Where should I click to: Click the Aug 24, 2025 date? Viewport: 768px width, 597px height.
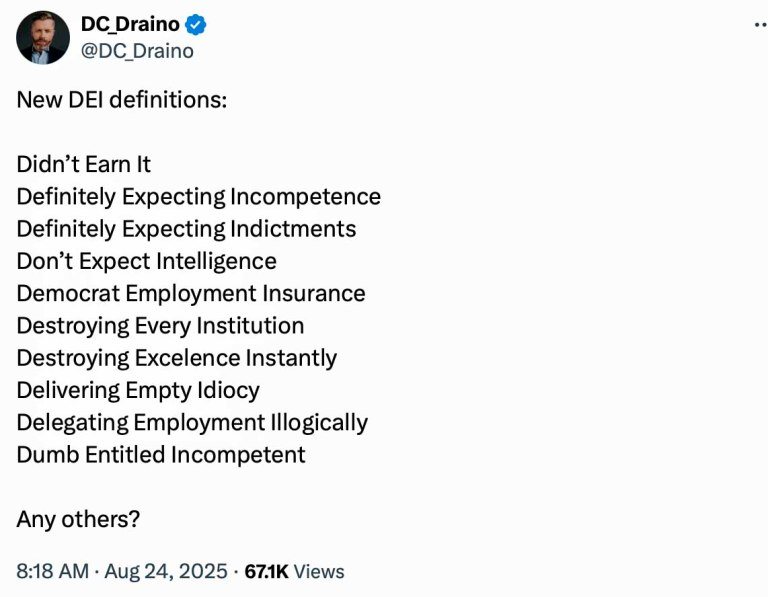coord(167,571)
